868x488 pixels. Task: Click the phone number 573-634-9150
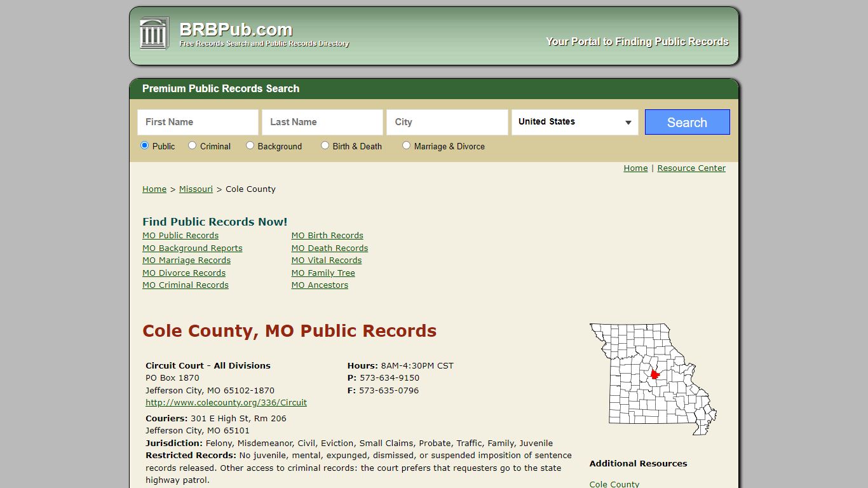pos(390,378)
